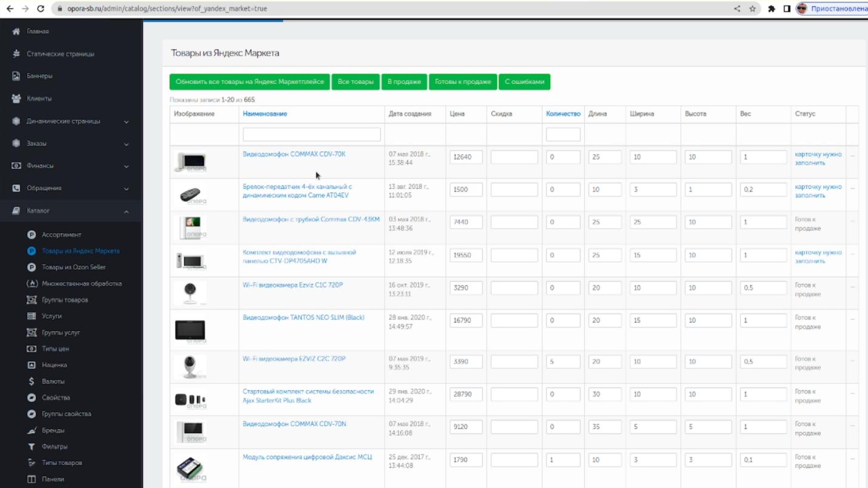Image resolution: width=868 pixels, height=488 pixels.
Task: Click the browser bookmark star icon
Action: 753,9
